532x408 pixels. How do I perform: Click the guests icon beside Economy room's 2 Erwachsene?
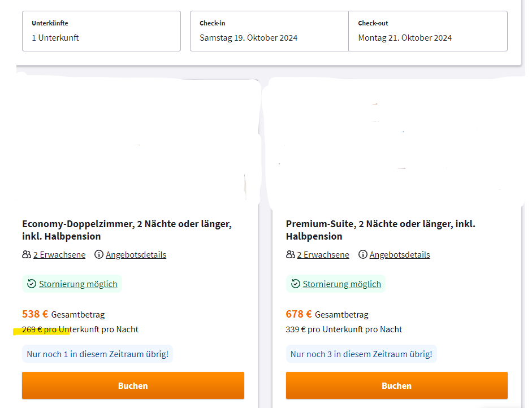(x=27, y=254)
